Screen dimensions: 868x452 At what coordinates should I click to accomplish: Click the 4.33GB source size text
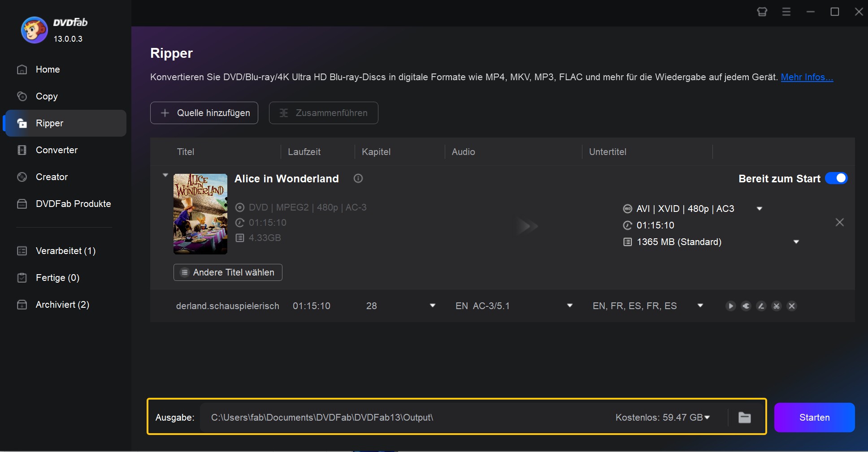point(265,238)
